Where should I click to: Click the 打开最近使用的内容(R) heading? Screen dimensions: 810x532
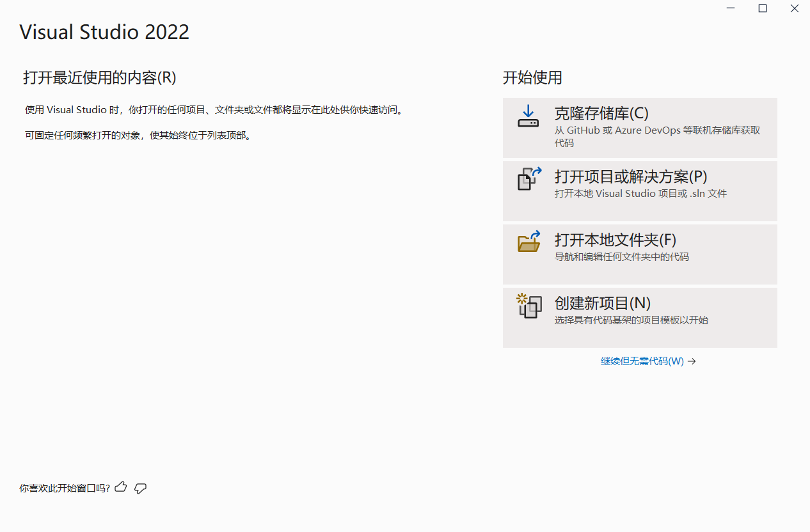click(x=100, y=78)
